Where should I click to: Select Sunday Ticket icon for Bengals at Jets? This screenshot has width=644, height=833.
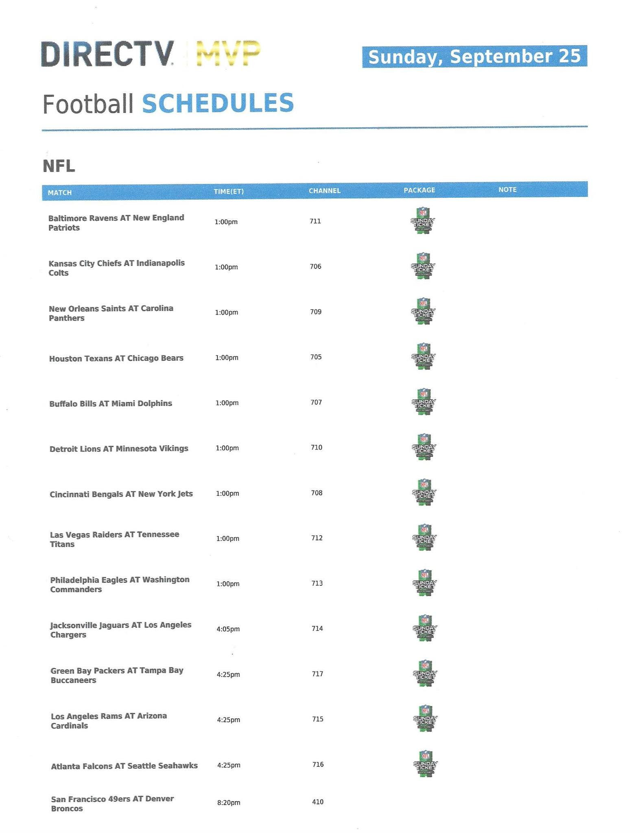point(424,492)
